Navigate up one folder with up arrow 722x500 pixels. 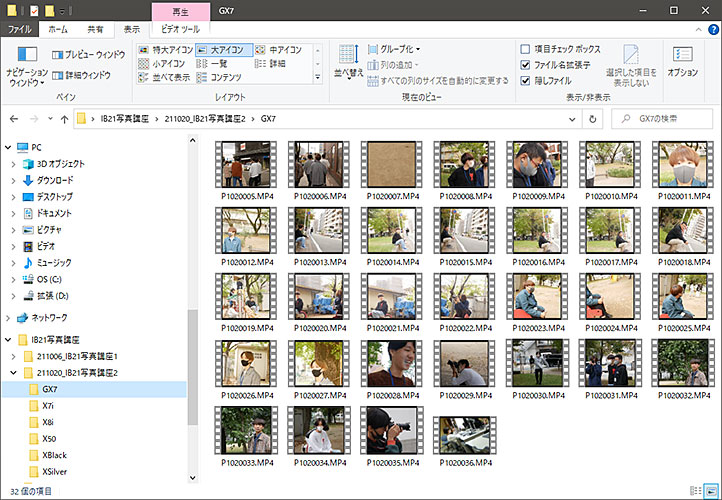64,119
